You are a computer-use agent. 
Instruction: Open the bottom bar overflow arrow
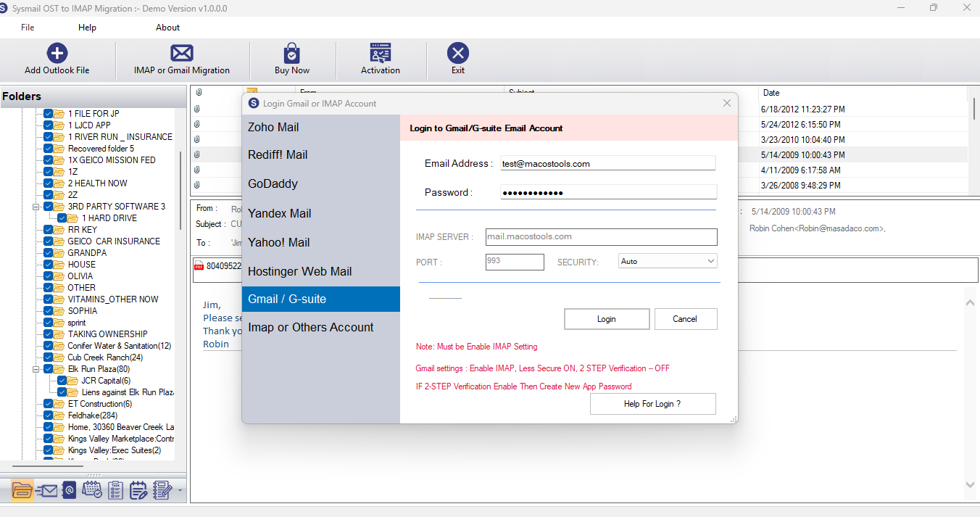(x=180, y=492)
